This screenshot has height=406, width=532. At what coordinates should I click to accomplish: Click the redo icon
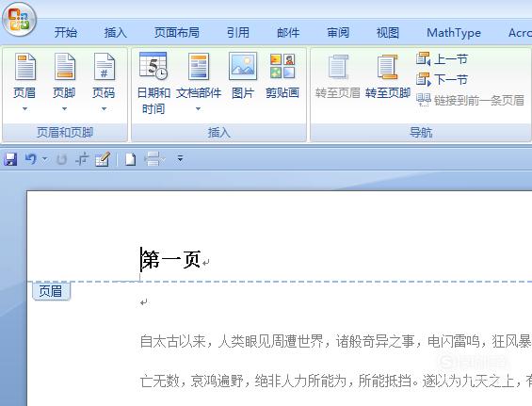point(61,159)
